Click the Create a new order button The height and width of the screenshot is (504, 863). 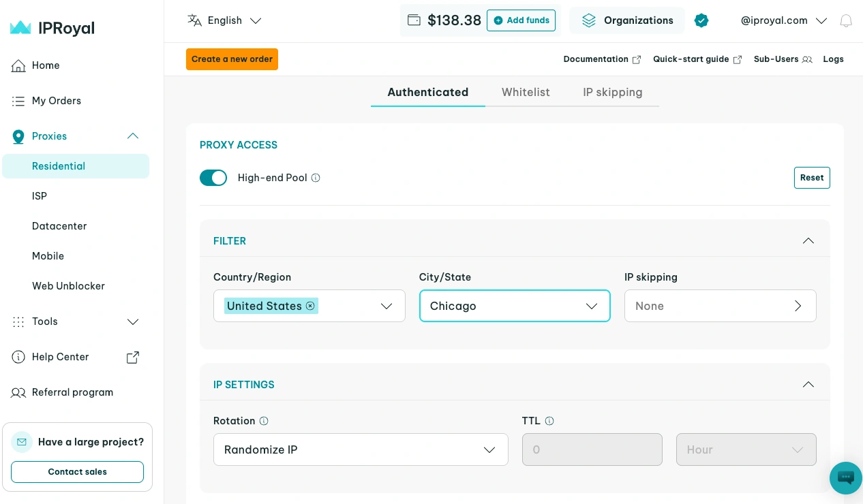coord(232,59)
